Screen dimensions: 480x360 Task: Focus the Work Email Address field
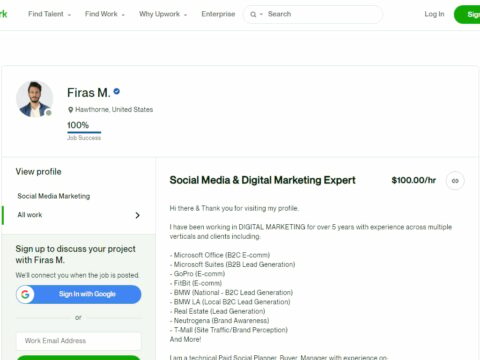click(78, 341)
